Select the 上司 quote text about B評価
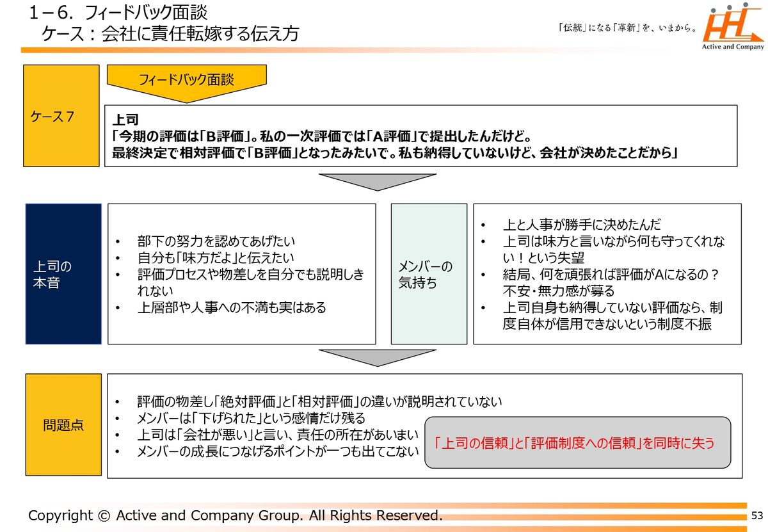This screenshot has width=768, height=532. coord(394,145)
